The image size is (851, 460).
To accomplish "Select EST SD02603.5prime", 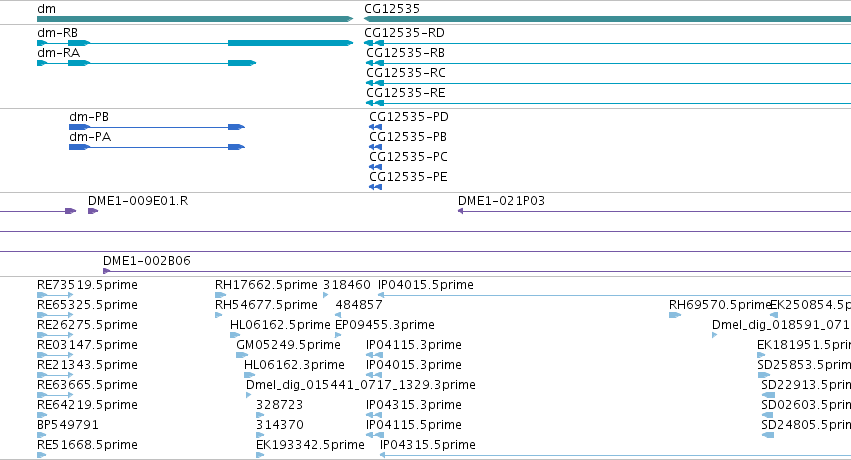I will 806,405.
